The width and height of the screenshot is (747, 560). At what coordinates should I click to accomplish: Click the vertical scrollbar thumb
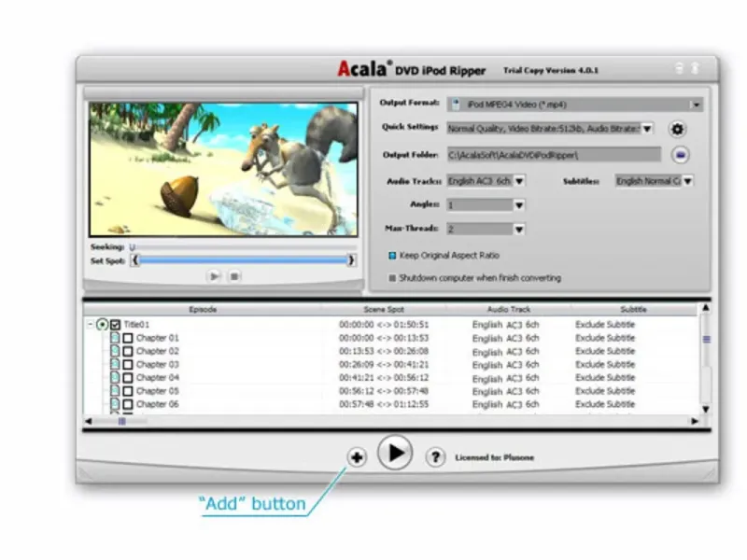(707, 340)
